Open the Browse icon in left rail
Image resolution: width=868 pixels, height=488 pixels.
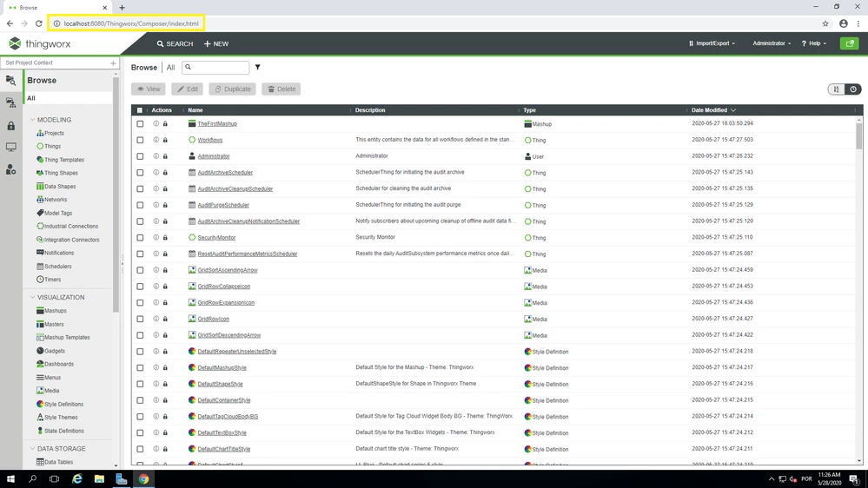pos(11,81)
